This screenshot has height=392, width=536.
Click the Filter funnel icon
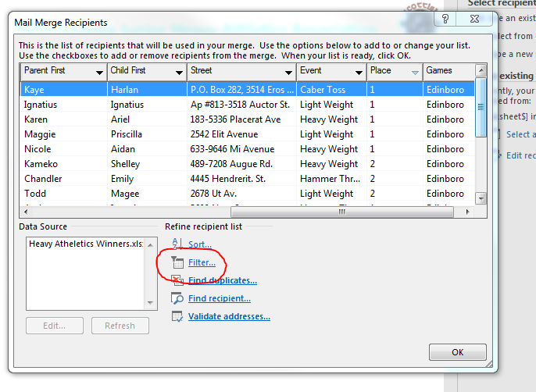tap(177, 263)
